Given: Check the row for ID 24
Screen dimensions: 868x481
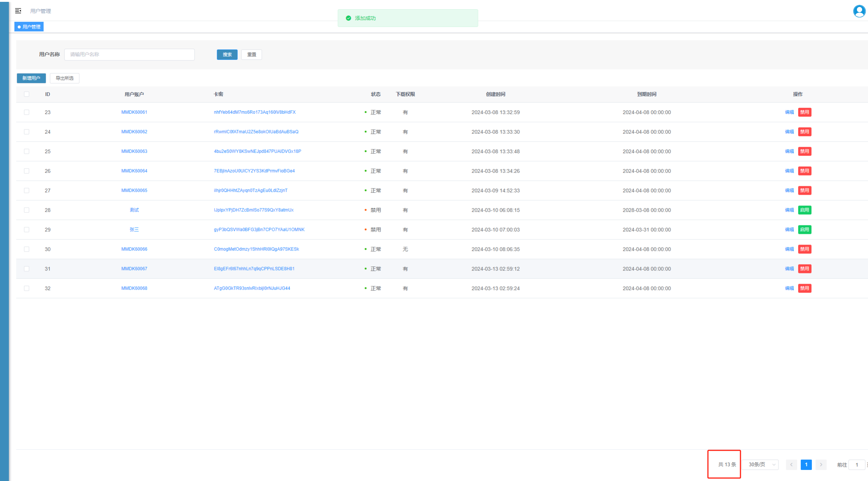Looking at the screenshot, I should click(x=27, y=132).
